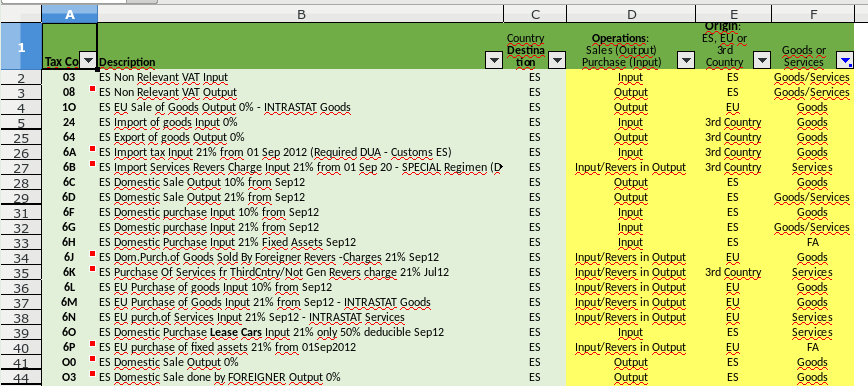The height and width of the screenshot is (386, 868).
Task: Select 'ES Domestic purchase Input 10%' cell
Action: tap(301, 212)
